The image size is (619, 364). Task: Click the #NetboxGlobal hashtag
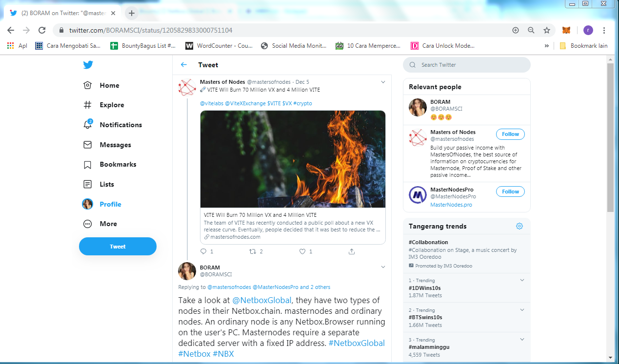coord(357,343)
